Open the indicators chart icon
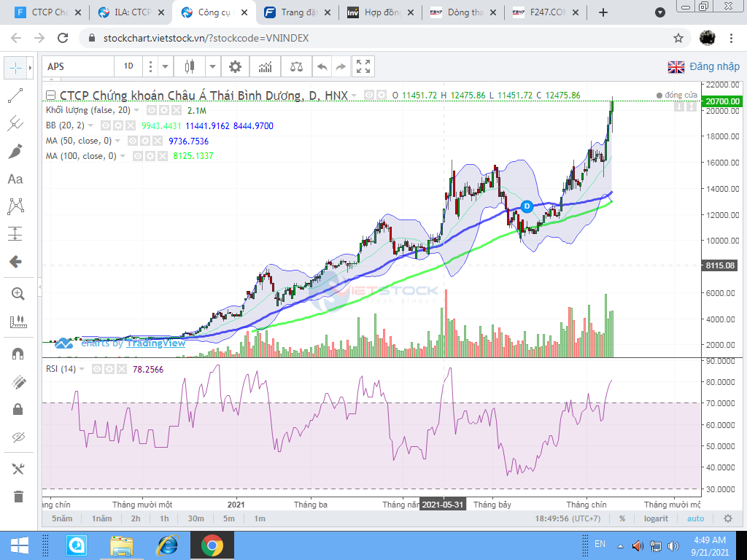This screenshot has width=747, height=560. 266,66
